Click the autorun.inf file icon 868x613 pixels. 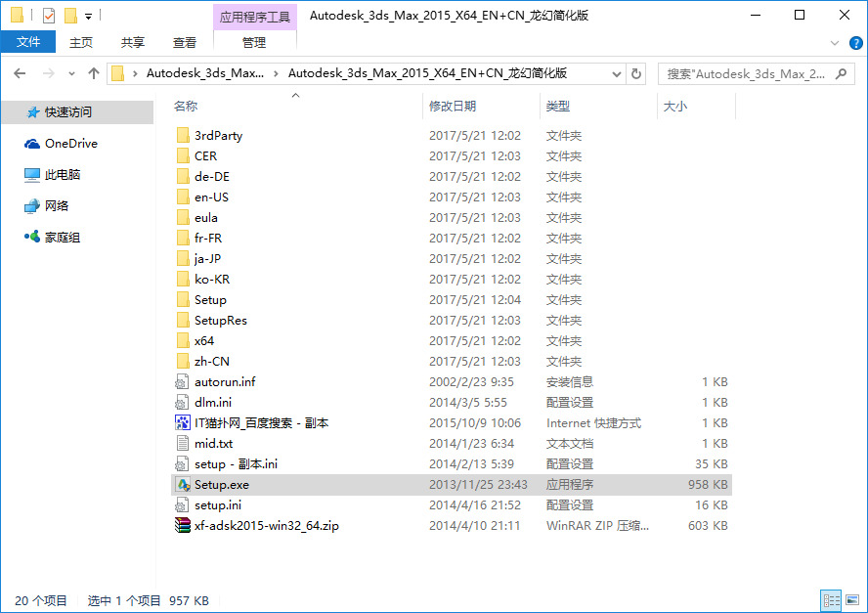(x=182, y=382)
